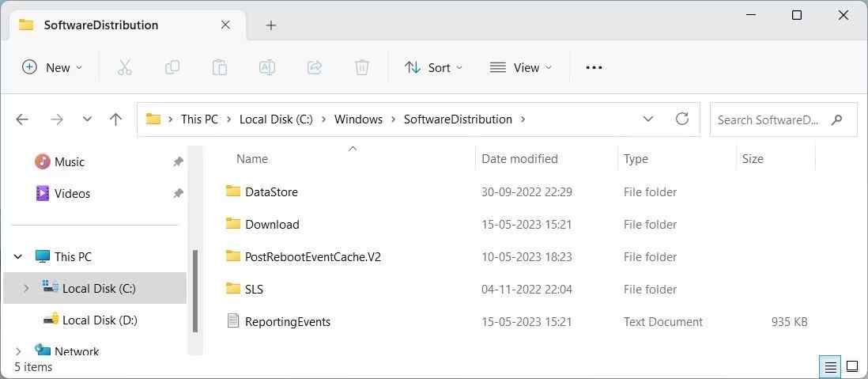Click the pin icon beside Music

(178, 161)
